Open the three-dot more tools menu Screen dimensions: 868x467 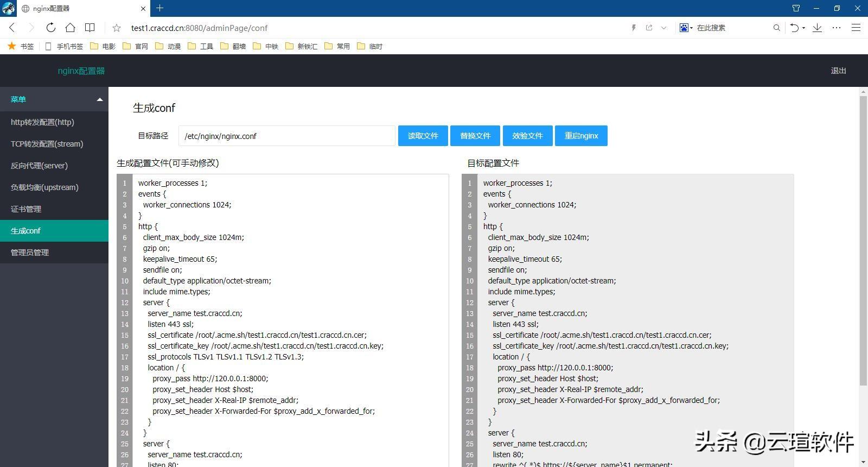837,28
